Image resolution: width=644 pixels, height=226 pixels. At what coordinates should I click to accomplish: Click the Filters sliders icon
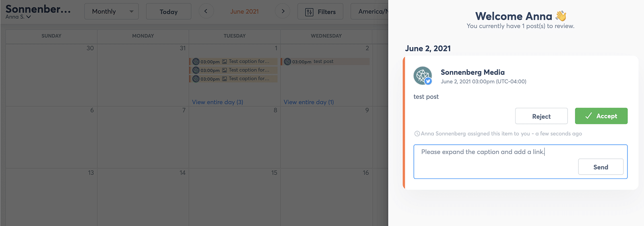coord(309,12)
